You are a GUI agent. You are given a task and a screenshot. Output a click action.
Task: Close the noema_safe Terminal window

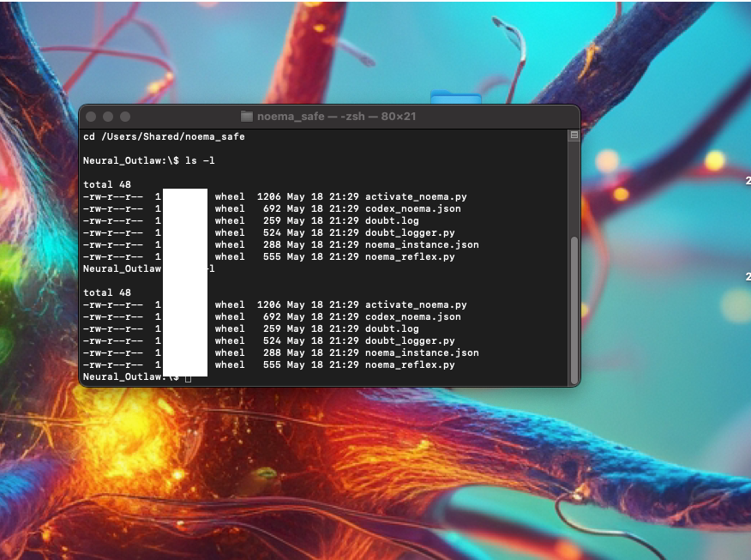coord(91,117)
